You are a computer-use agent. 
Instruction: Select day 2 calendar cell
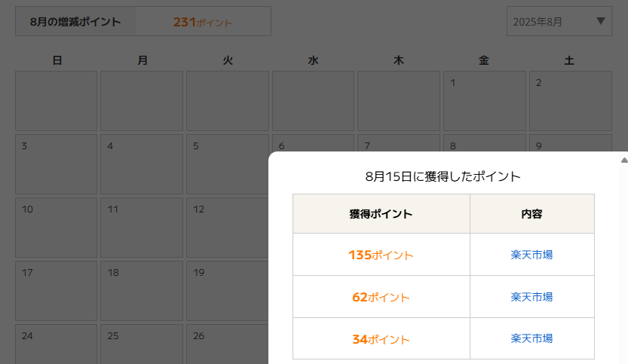(569, 101)
